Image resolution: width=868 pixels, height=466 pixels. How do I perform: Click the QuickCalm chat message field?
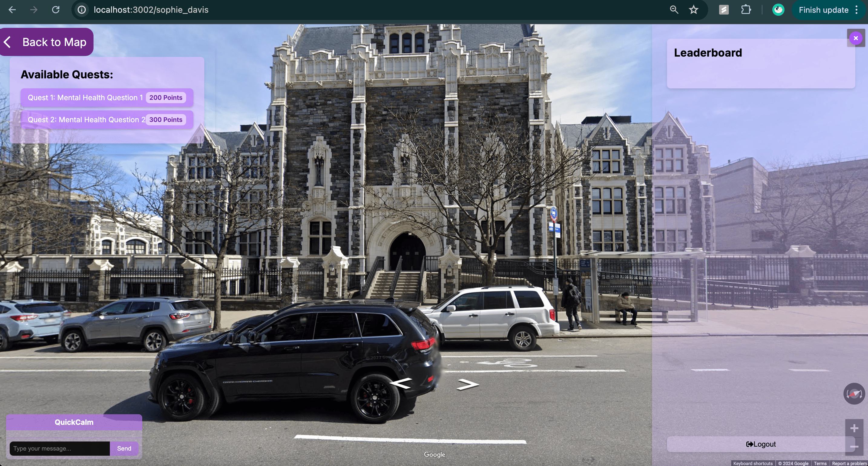point(60,448)
